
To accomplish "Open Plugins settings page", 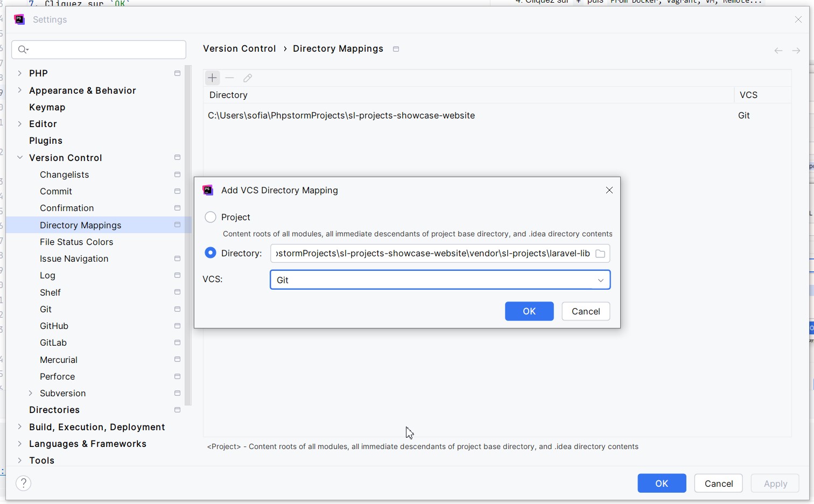I will coord(46,141).
